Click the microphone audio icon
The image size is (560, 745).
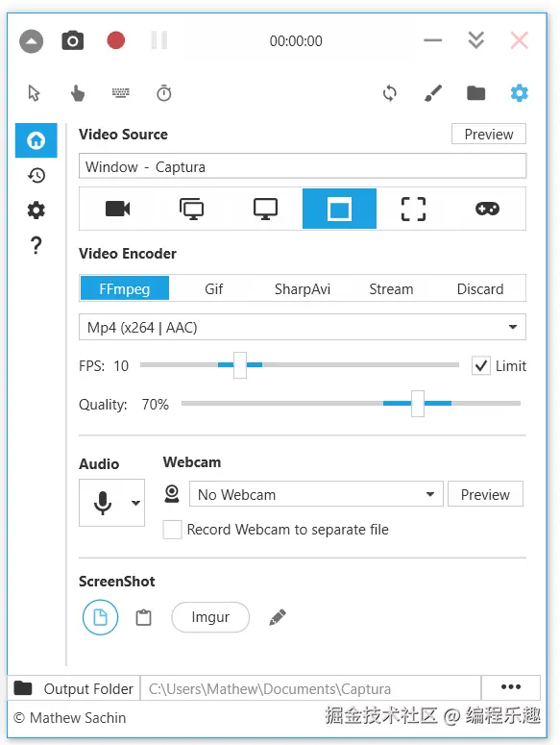103,503
